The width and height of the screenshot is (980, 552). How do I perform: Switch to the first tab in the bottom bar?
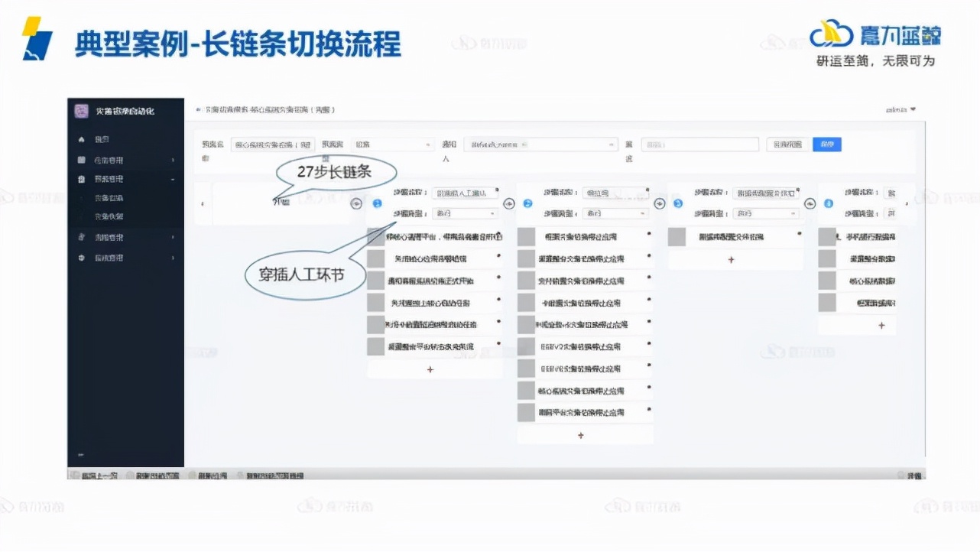pos(95,476)
